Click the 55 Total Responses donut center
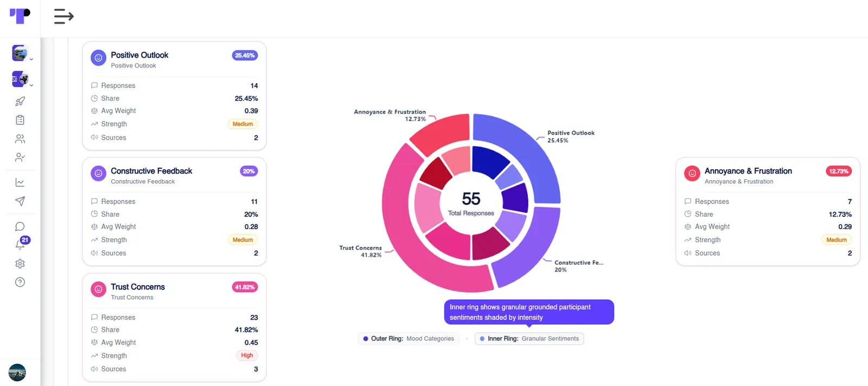 pyautogui.click(x=471, y=204)
